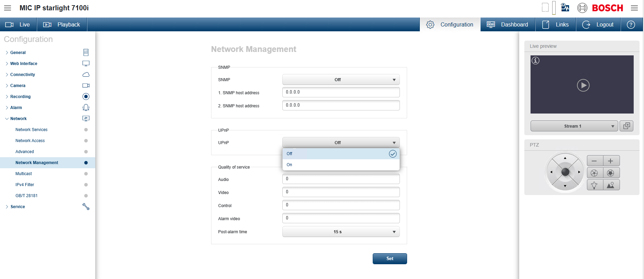Click the Video quality of service field

pyautogui.click(x=341, y=192)
